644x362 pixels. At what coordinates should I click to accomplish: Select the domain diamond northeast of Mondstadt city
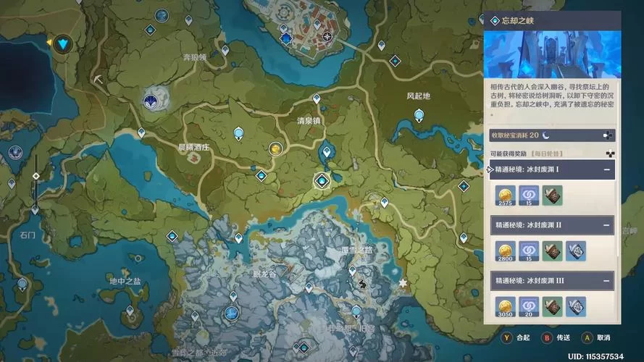(x=395, y=61)
